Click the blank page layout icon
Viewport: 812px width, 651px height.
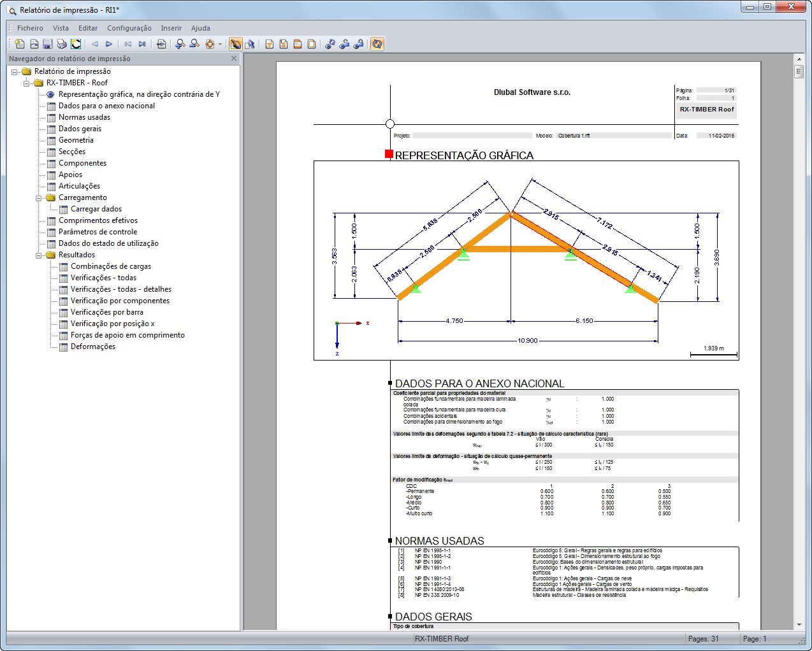coord(312,44)
